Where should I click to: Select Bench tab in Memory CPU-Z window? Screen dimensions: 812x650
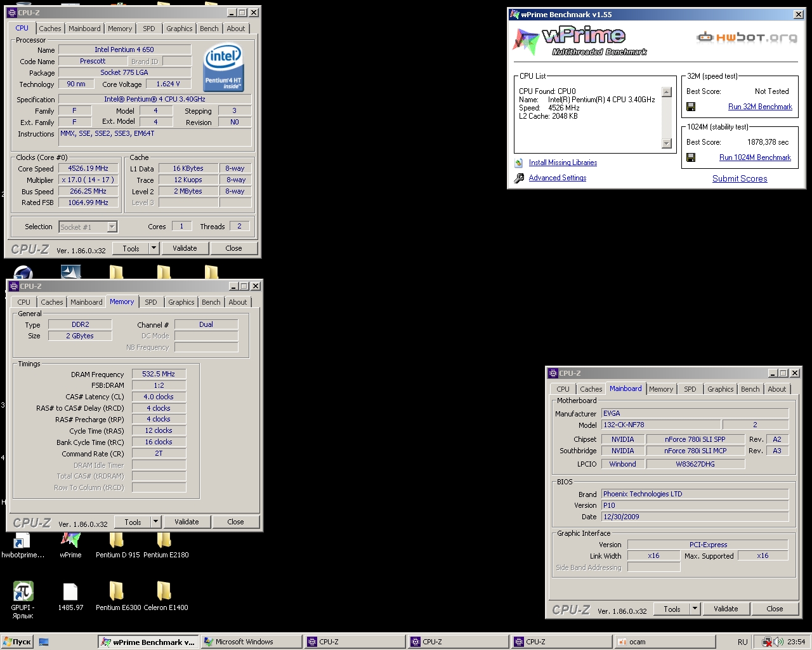point(211,302)
